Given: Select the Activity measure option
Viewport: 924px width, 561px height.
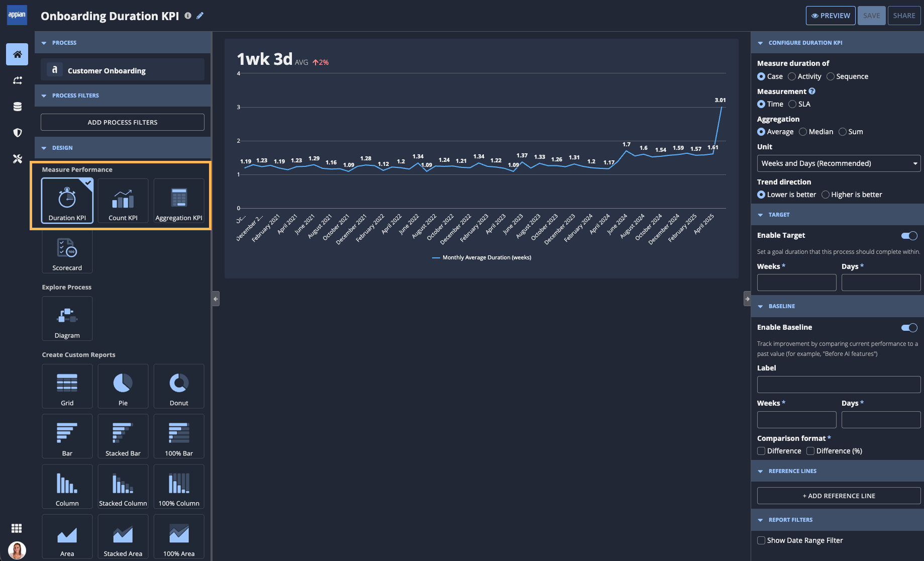Looking at the screenshot, I should point(792,76).
